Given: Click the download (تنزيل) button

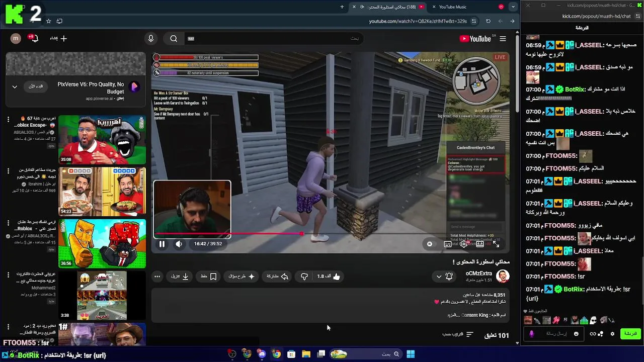Looking at the screenshot, I should coord(180,277).
